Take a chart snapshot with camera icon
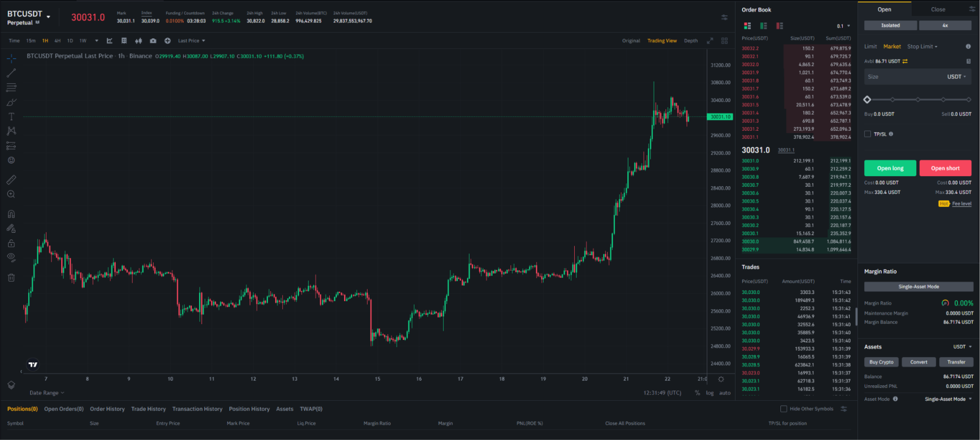The height and width of the screenshot is (440, 980). tap(153, 41)
